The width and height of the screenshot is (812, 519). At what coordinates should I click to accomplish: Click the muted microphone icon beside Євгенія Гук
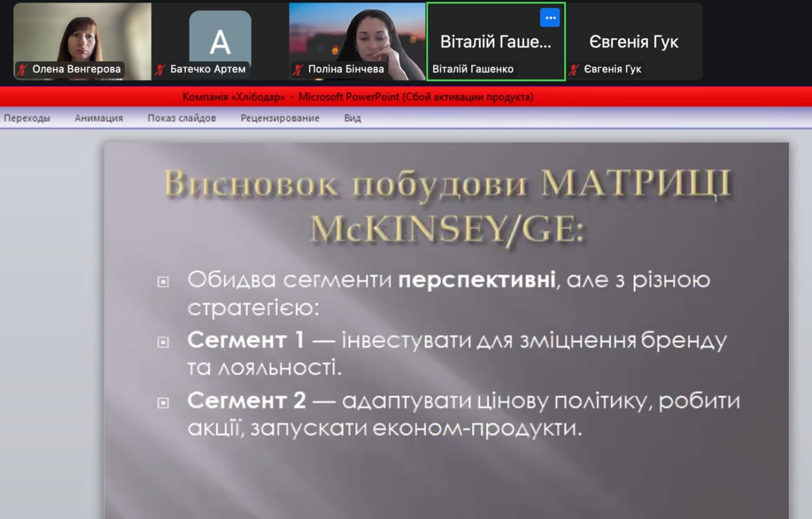[575, 69]
